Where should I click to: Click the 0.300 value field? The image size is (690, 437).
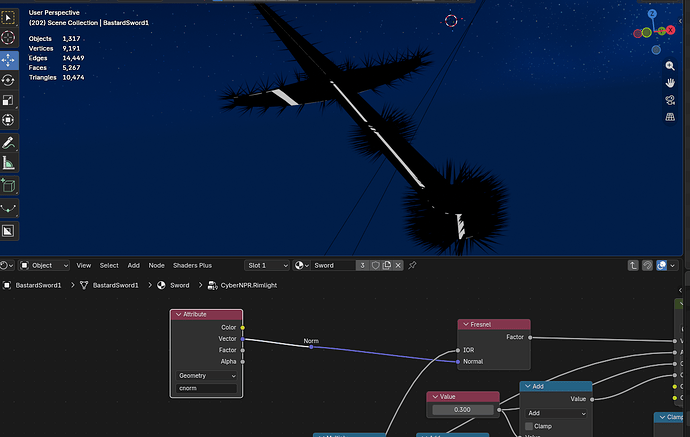coord(462,410)
